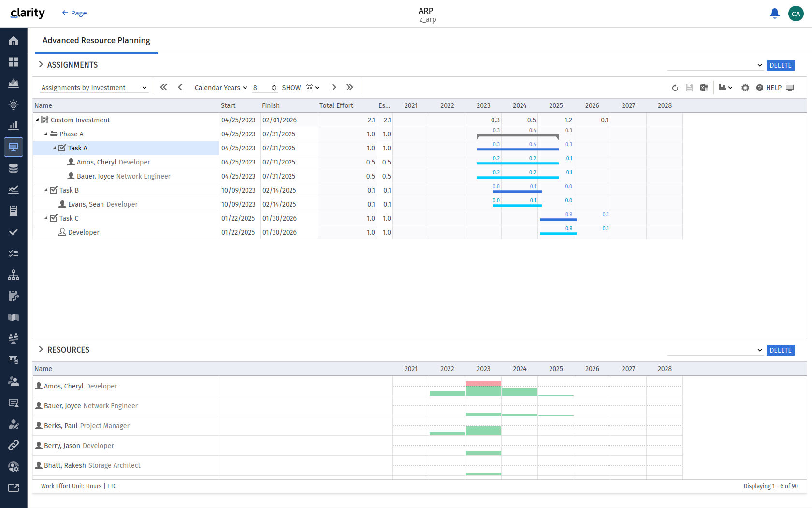Go to next period with right arrow
812x508 pixels.
pos(334,87)
